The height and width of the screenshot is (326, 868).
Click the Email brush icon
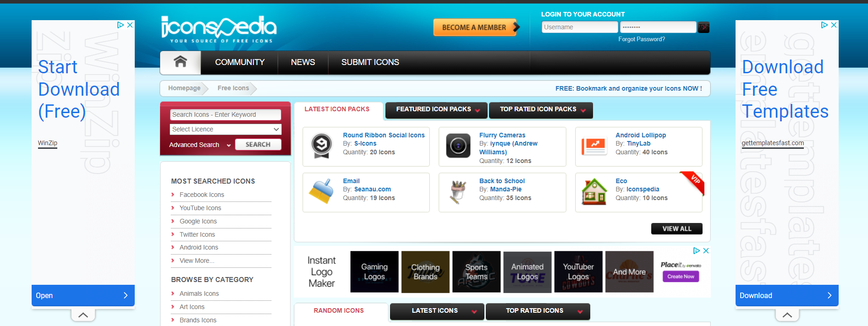[x=322, y=191]
